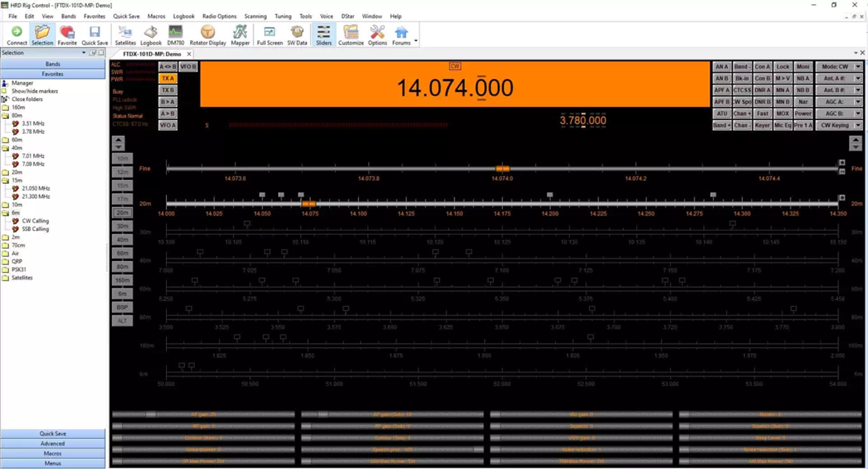Open the Logbook tool
This screenshot has height=469, width=868.
[151, 35]
